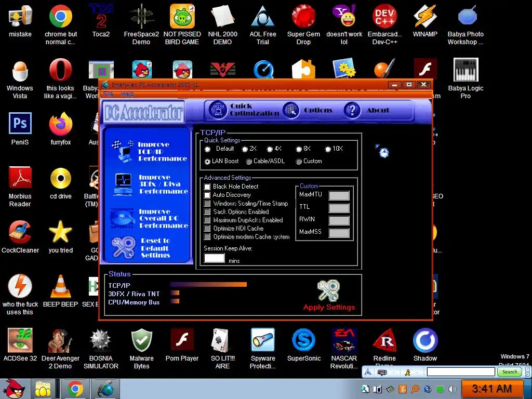Image resolution: width=532 pixels, height=399 pixels.
Task: Click the CPU/Memory Bus status bar
Action: [175, 301]
